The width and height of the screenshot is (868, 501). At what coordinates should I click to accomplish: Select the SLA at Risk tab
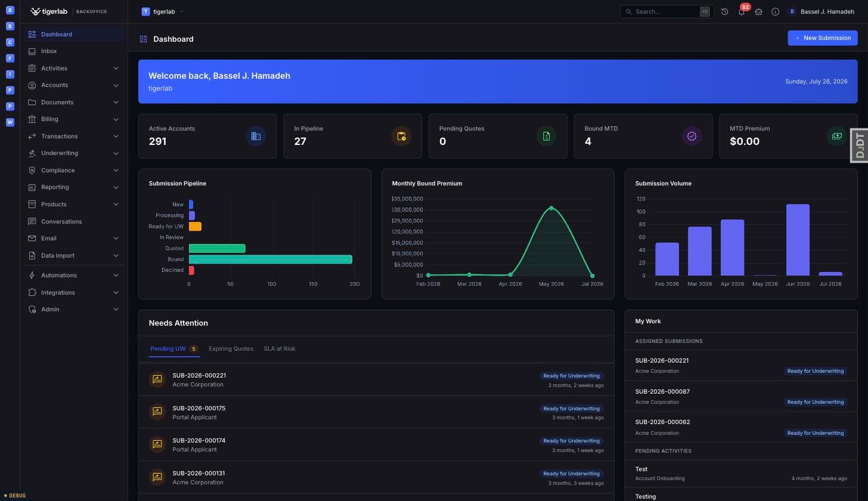pyautogui.click(x=279, y=349)
